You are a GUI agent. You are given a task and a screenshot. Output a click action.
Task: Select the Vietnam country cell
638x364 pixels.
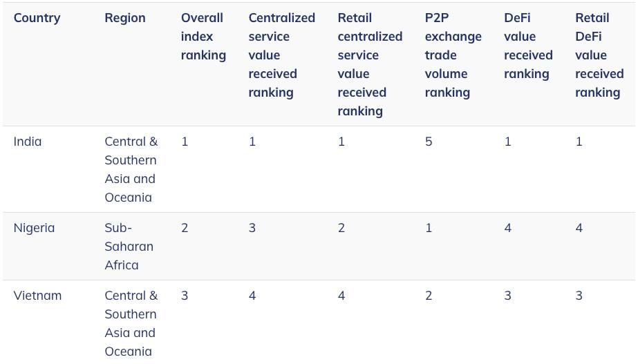click(x=37, y=295)
